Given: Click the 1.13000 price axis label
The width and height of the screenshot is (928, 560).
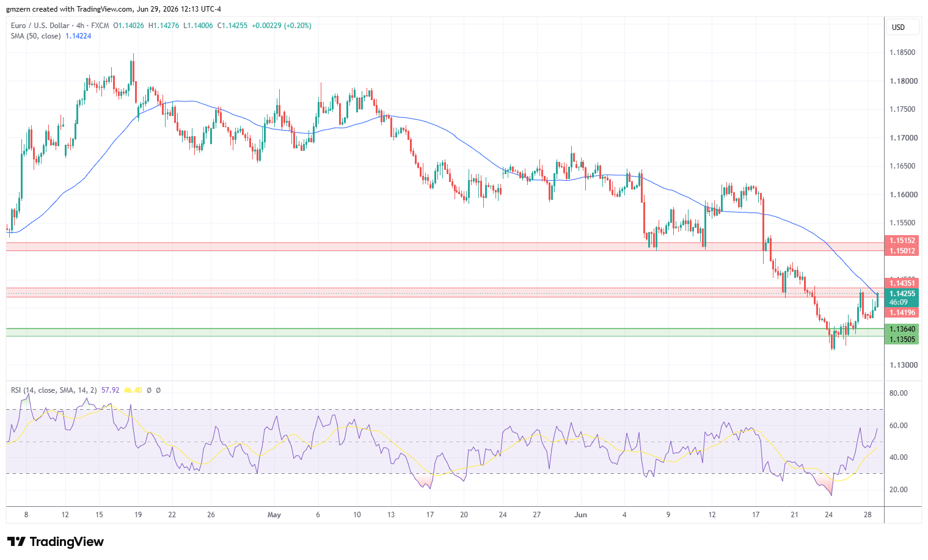Looking at the screenshot, I should (902, 365).
